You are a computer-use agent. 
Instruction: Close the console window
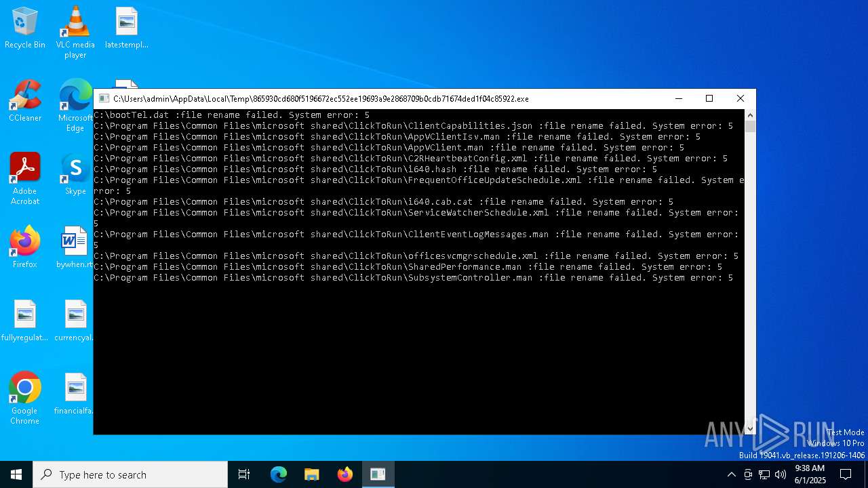pos(741,99)
